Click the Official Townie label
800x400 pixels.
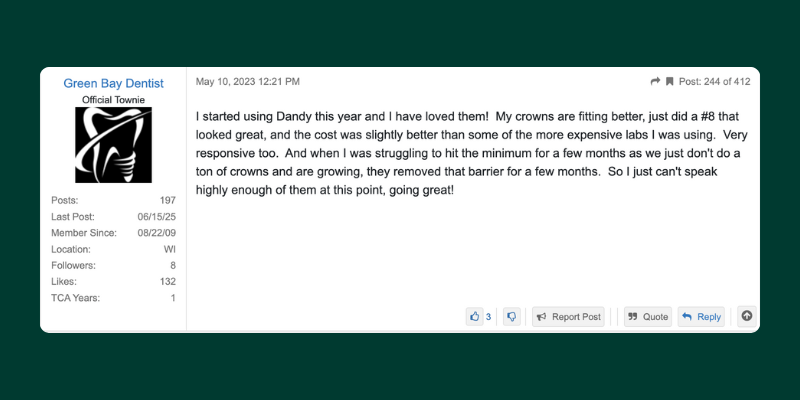[113, 100]
